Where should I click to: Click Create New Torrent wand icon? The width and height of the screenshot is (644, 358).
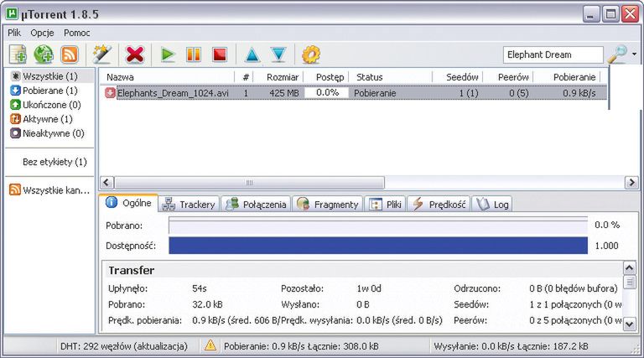click(x=101, y=54)
